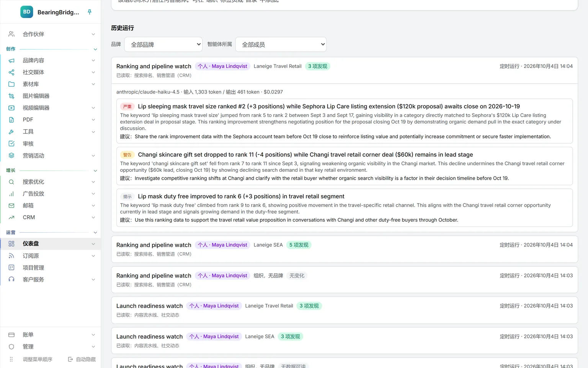Click the 无变化 status badge
This screenshot has width=588, height=368.
pyautogui.click(x=297, y=276)
